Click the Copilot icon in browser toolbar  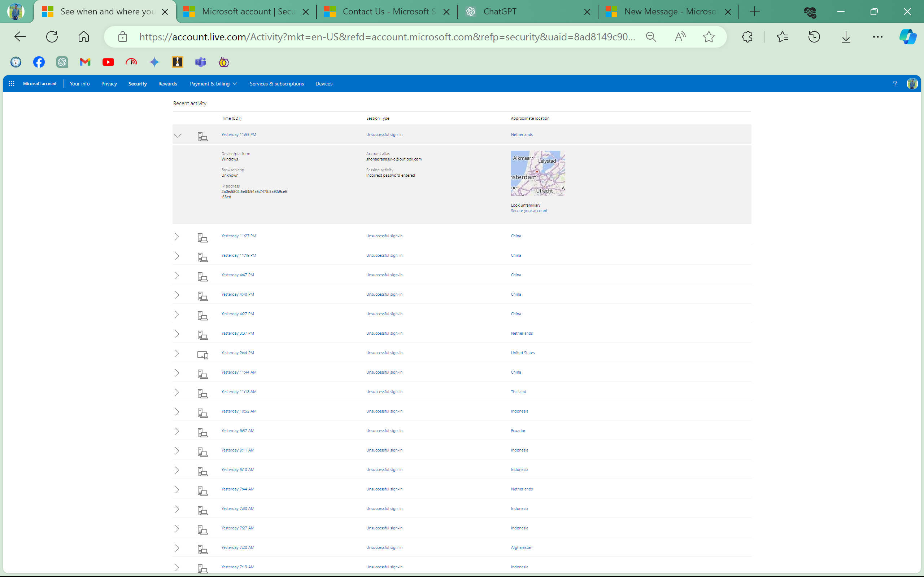pos(908,37)
